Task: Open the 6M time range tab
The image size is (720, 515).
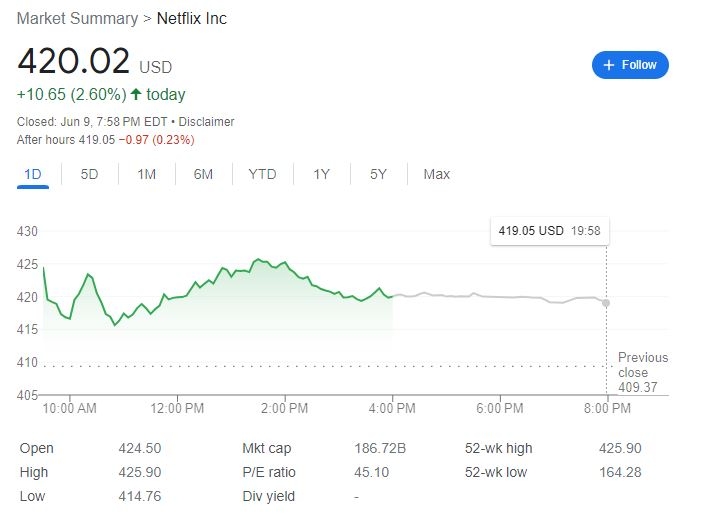Action: (x=203, y=174)
